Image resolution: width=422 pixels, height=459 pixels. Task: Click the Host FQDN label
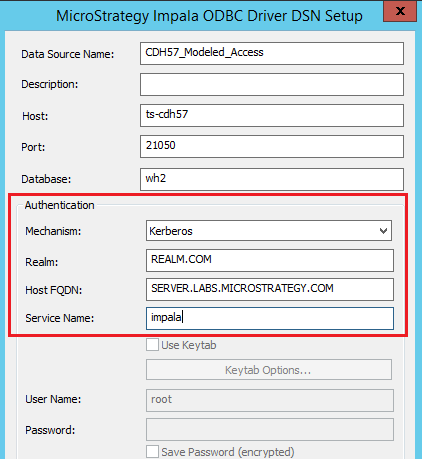(54, 290)
